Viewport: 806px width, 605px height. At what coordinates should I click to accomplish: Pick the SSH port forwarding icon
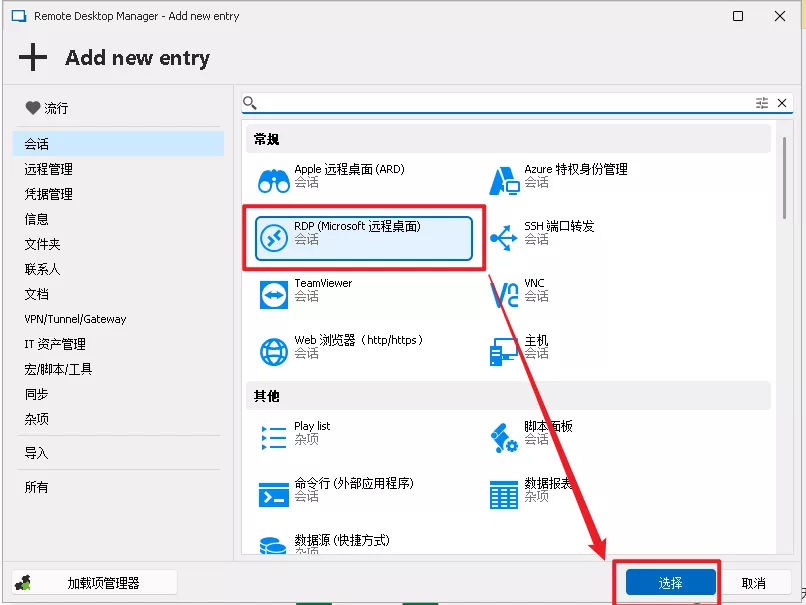pyautogui.click(x=504, y=238)
